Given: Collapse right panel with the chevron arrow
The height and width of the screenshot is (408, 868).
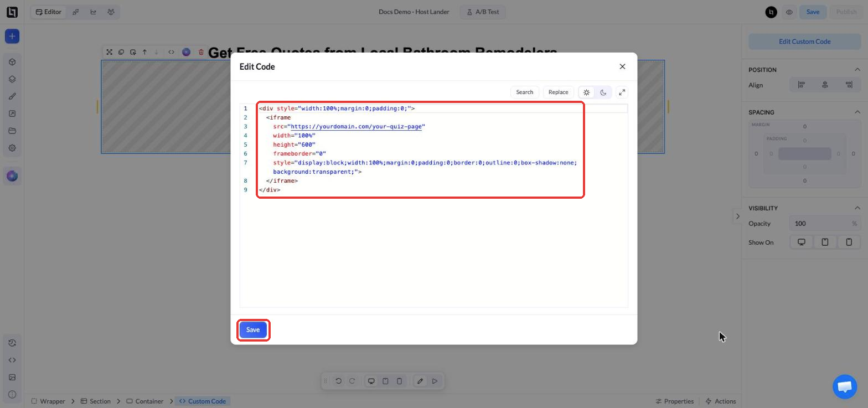Looking at the screenshot, I should coord(737,216).
